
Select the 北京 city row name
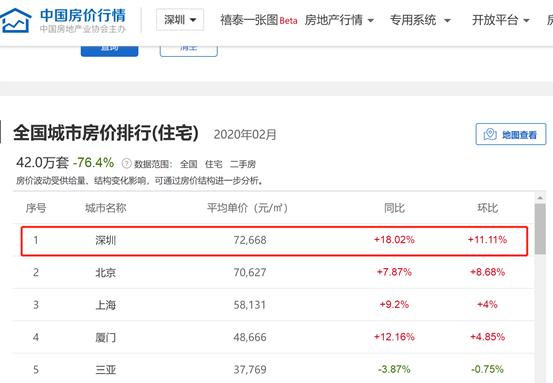tap(105, 273)
